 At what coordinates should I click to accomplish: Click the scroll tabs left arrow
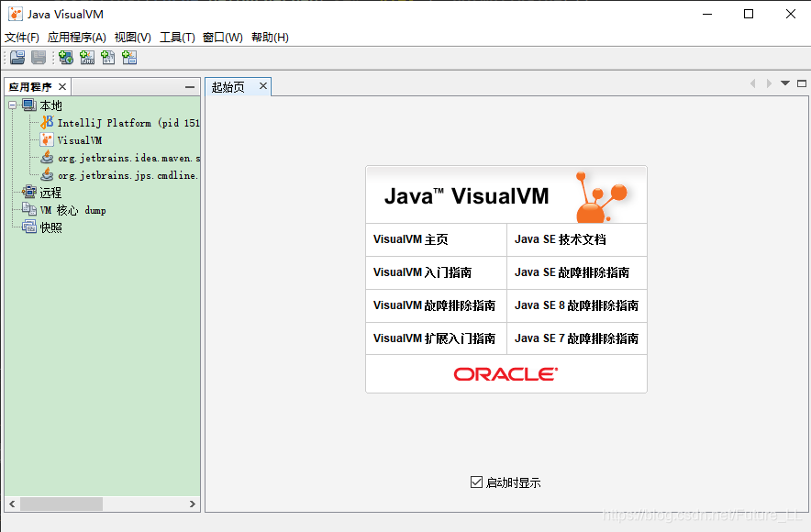753,83
